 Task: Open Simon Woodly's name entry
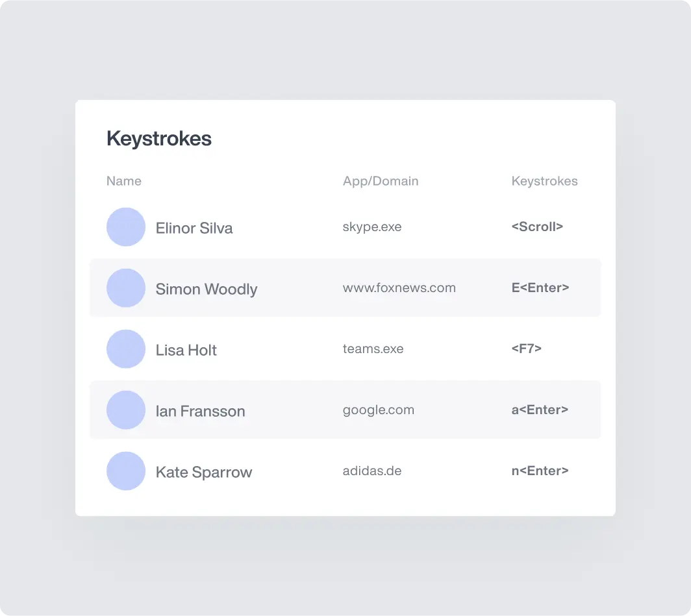(x=207, y=290)
